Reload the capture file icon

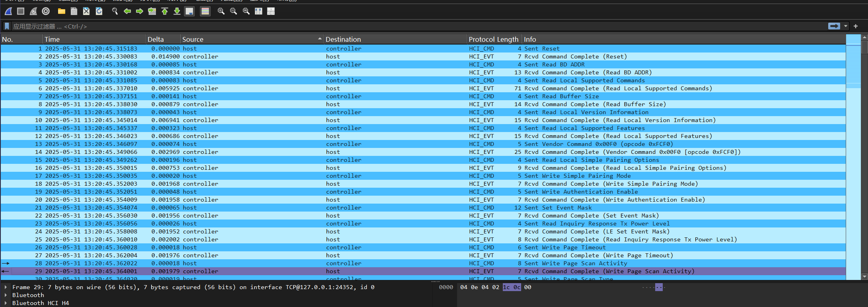pos(99,11)
